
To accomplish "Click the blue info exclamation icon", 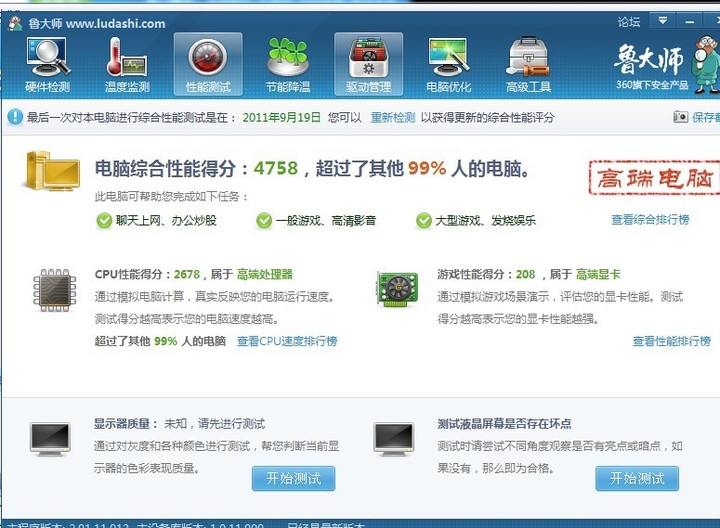I will tap(15, 117).
